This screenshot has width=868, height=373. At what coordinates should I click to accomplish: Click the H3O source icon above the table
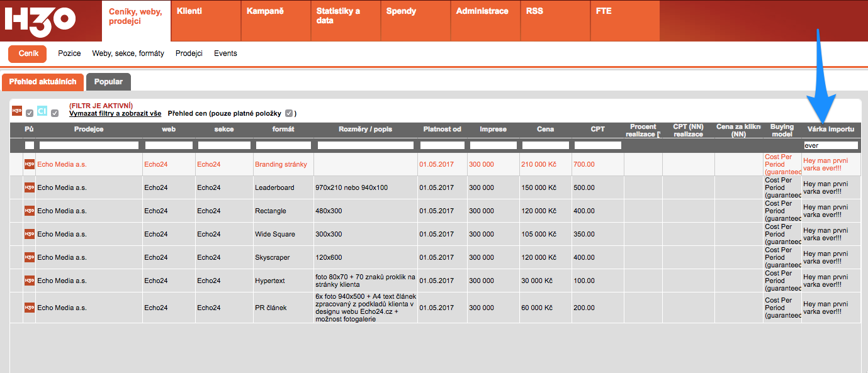pyautogui.click(x=17, y=111)
